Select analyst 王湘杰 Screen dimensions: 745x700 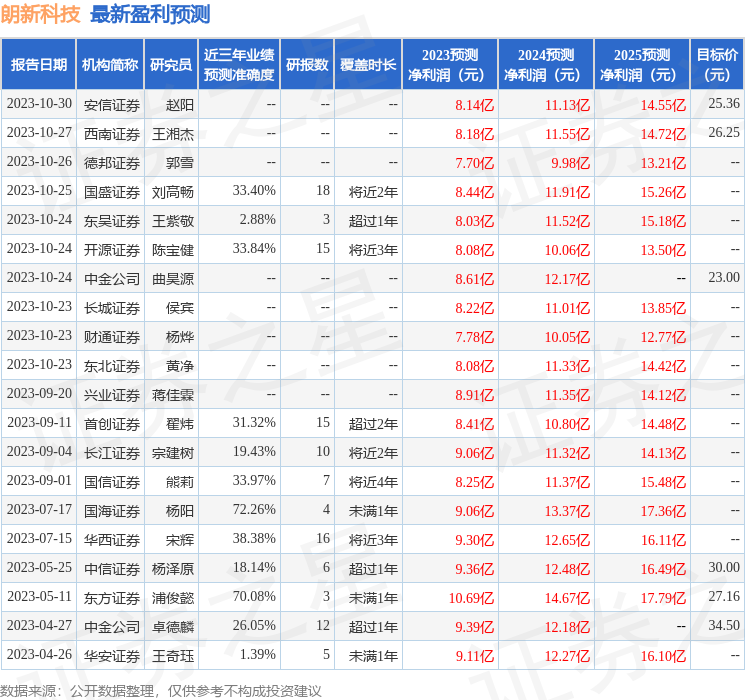click(173, 134)
